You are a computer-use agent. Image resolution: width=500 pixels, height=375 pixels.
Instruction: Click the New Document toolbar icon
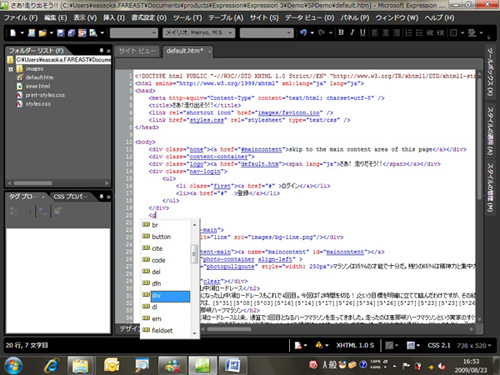13,33
